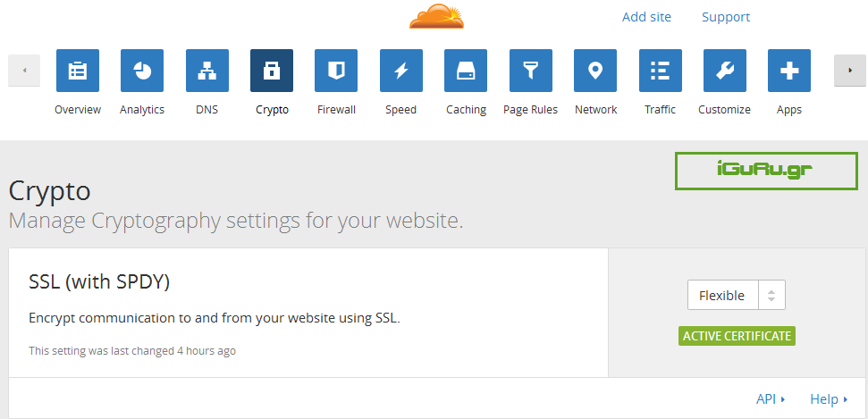Open the Caching drive icon
This screenshot has width=868, height=419.
pyautogui.click(x=466, y=71)
